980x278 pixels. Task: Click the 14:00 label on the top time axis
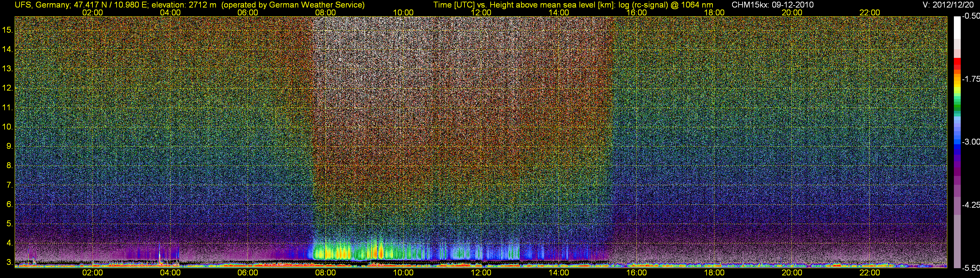pos(559,12)
